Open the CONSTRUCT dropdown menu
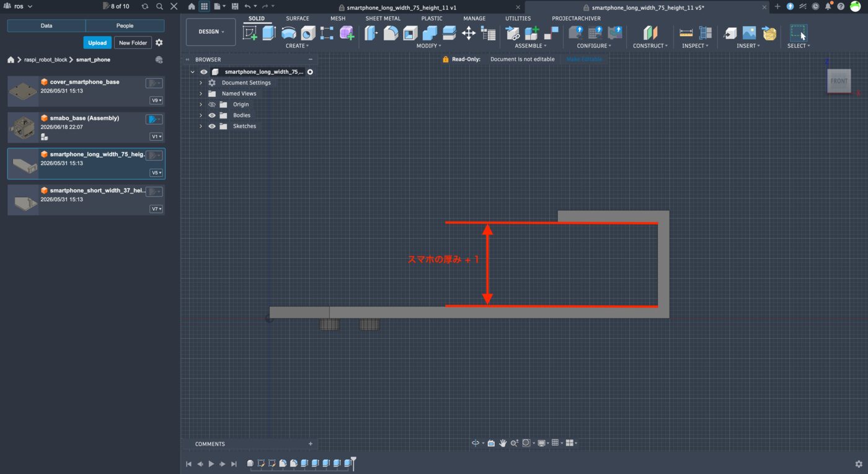Image resolution: width=868 pixels, height=474 pixels. click(650, 46)
